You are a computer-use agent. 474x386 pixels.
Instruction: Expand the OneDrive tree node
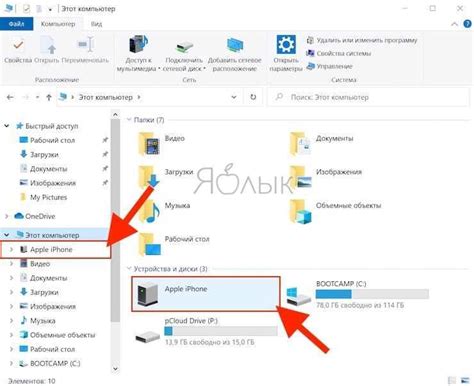7,216
